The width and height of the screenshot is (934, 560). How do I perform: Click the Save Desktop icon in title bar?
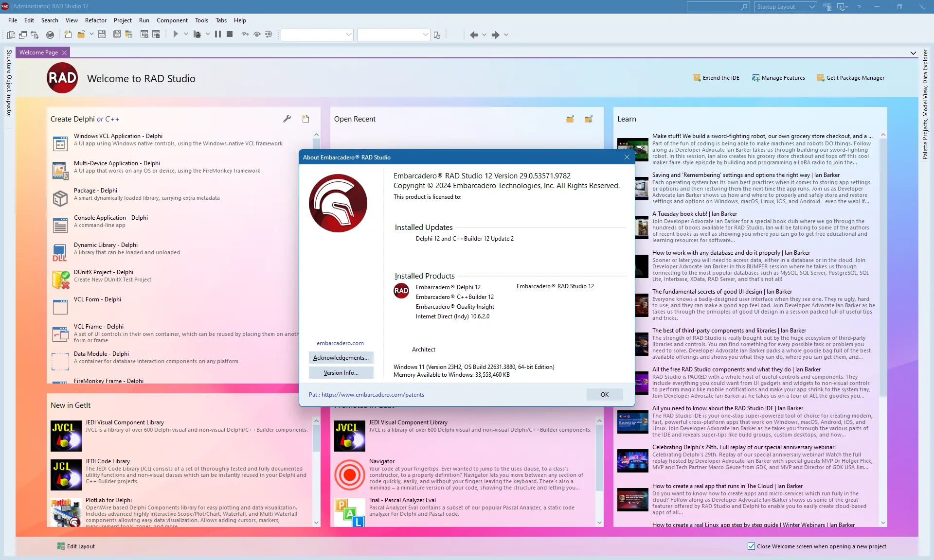(827, 7)
